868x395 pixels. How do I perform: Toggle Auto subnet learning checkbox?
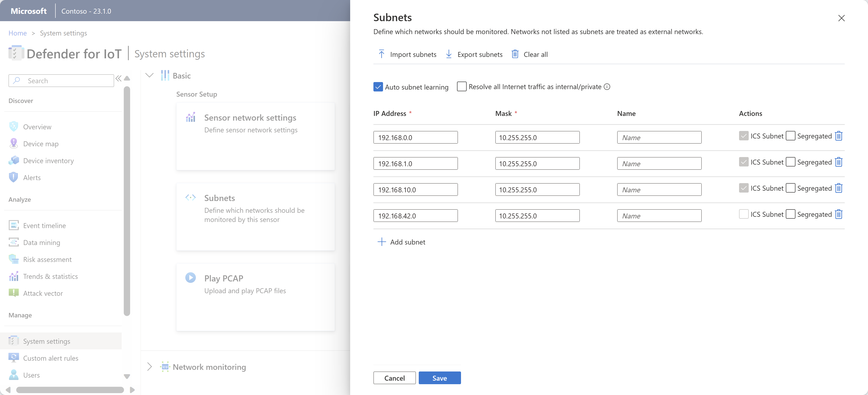pyautogui.click(x=378, y=87)
